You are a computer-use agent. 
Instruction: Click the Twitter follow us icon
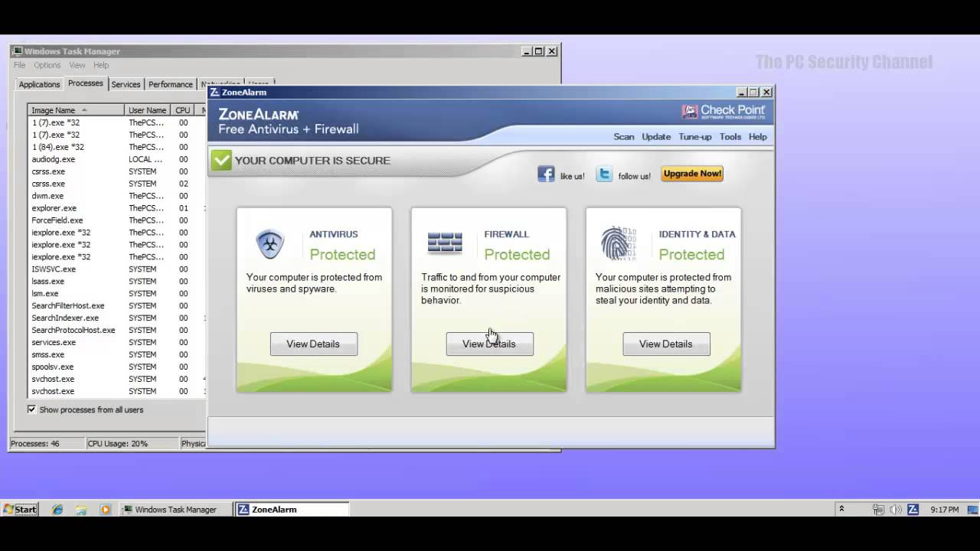pyautogui.click(x=605, y=174)
